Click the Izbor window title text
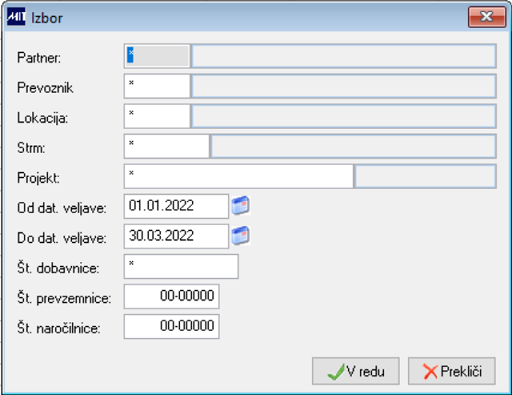This screenshot has height=395, width=512. pyautogui.click(x=47, y=18)
